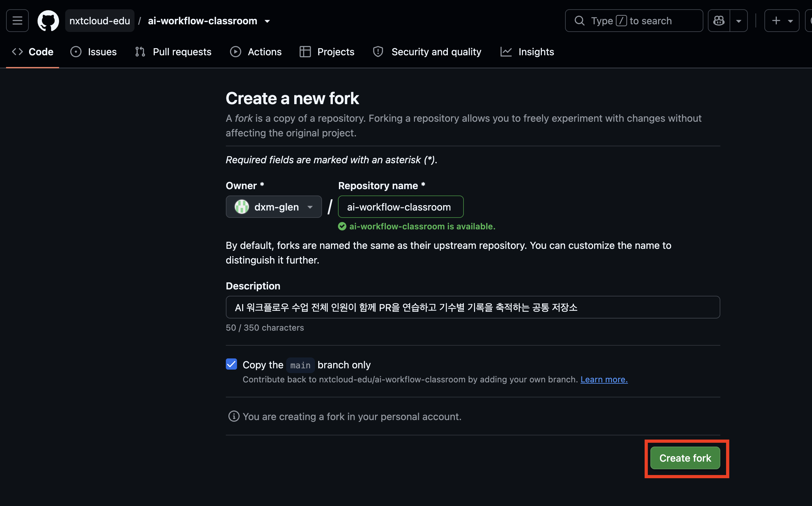Click the info icon beside personal account note
The image size is (812, 506).
point(234,416)
